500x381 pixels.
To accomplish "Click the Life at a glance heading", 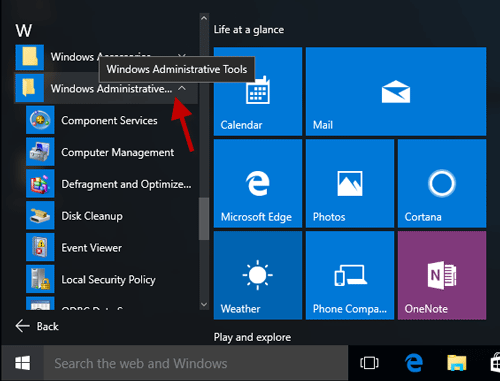I will coord(249,30).
